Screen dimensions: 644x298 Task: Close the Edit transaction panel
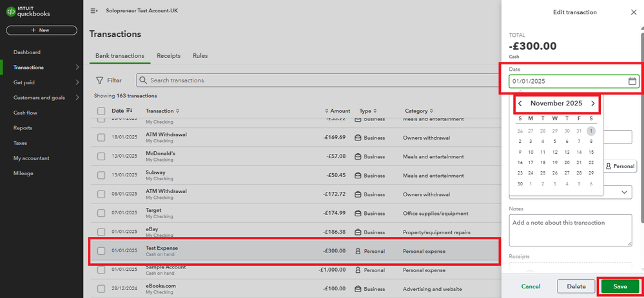632,12
